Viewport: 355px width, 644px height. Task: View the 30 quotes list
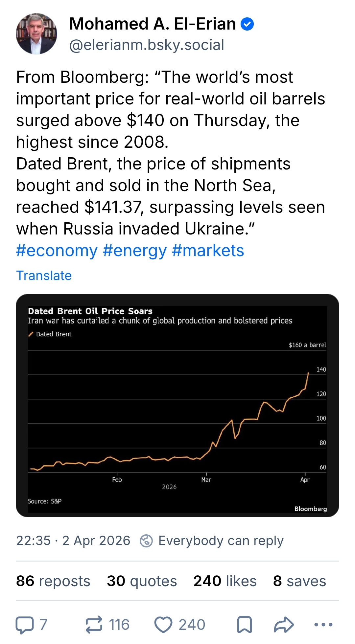tap(142, 581)
